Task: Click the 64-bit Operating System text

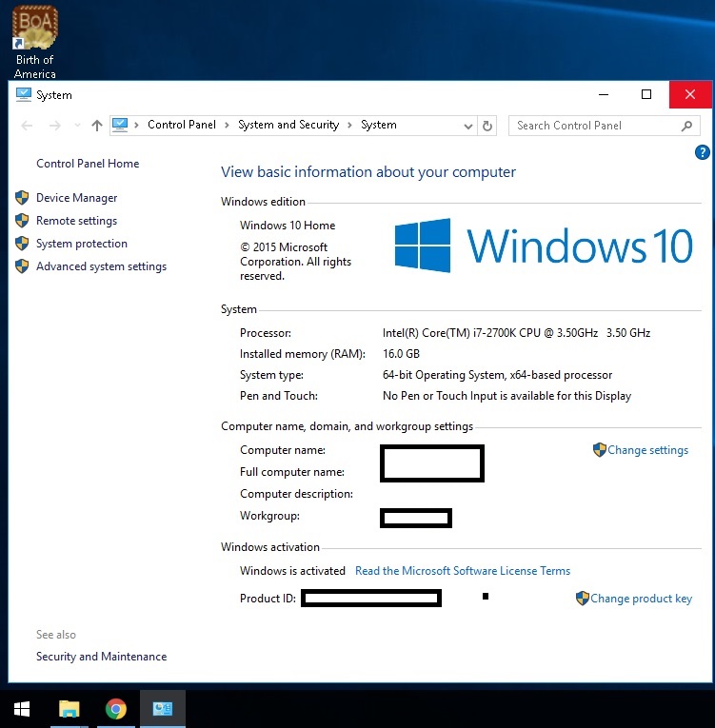Action: pos(497,375)
